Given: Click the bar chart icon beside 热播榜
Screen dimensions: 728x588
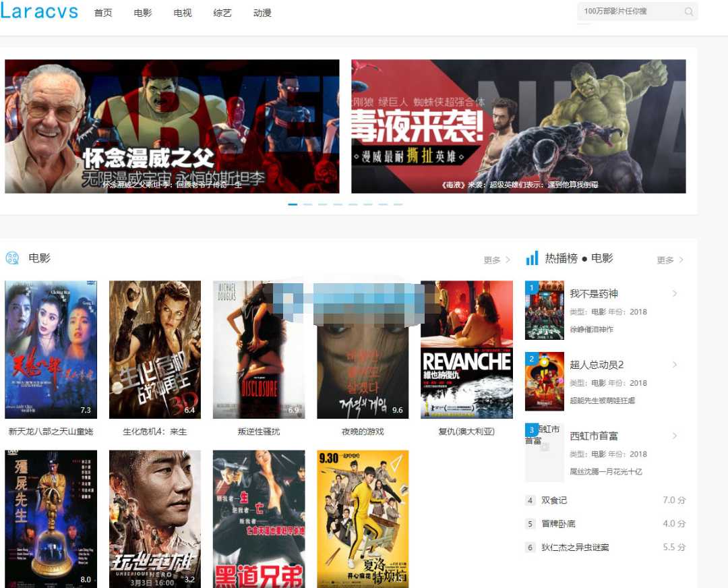Looking at the screenshot, I should pos(532,258).
